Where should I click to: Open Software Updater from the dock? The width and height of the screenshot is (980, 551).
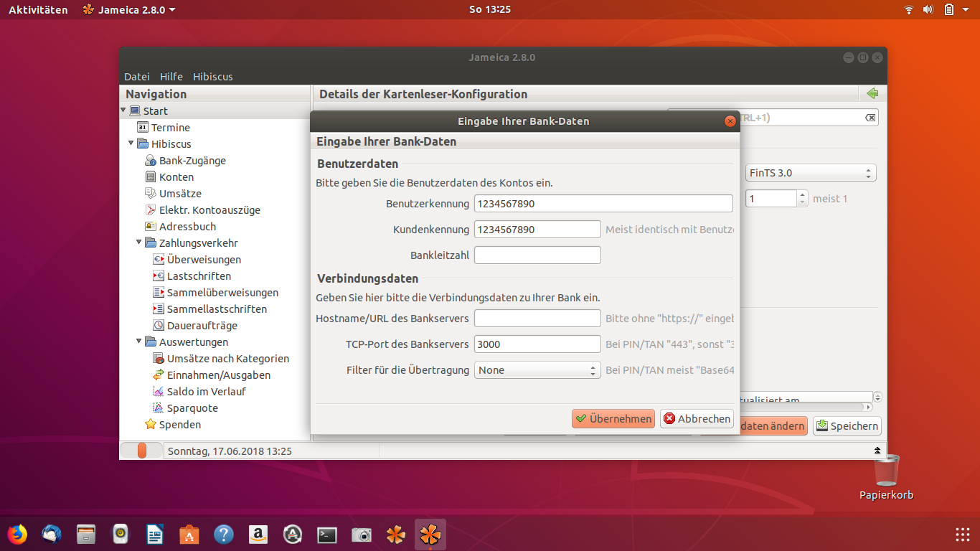coord(293,534)
